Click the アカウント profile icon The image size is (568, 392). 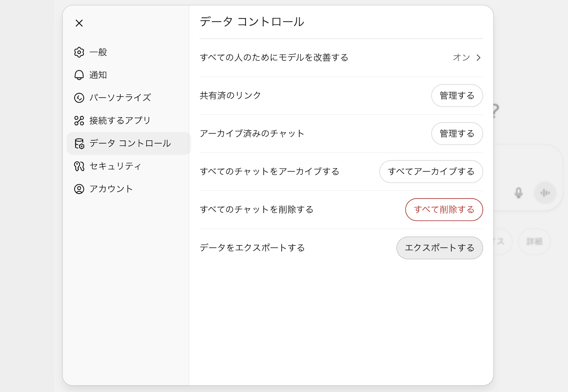pos(79,189)
